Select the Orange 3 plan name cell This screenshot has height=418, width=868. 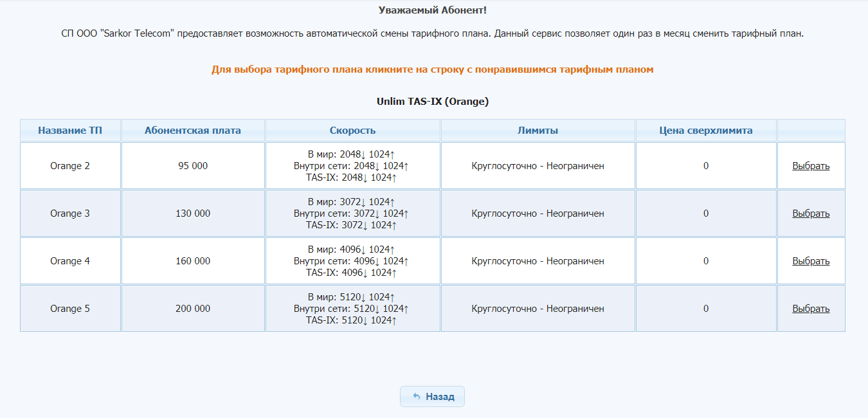(70, 214)
